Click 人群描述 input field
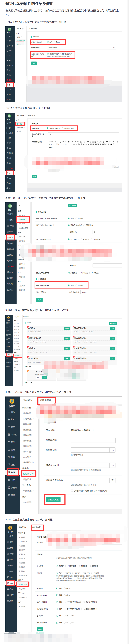 click(89, 554)
